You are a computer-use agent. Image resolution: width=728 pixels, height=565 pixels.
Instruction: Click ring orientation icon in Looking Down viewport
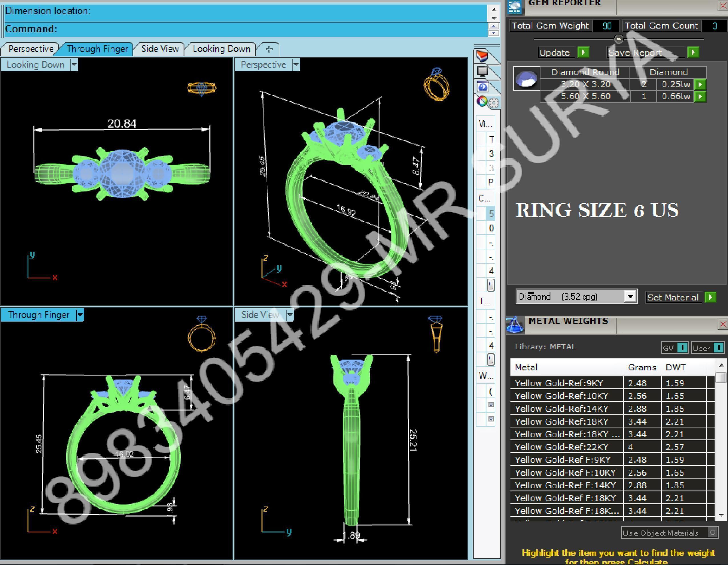pos(202,88)
